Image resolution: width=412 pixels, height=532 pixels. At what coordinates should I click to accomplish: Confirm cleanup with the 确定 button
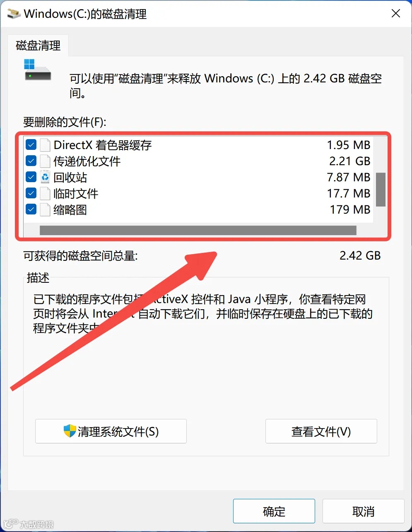[x=274, y=511]
